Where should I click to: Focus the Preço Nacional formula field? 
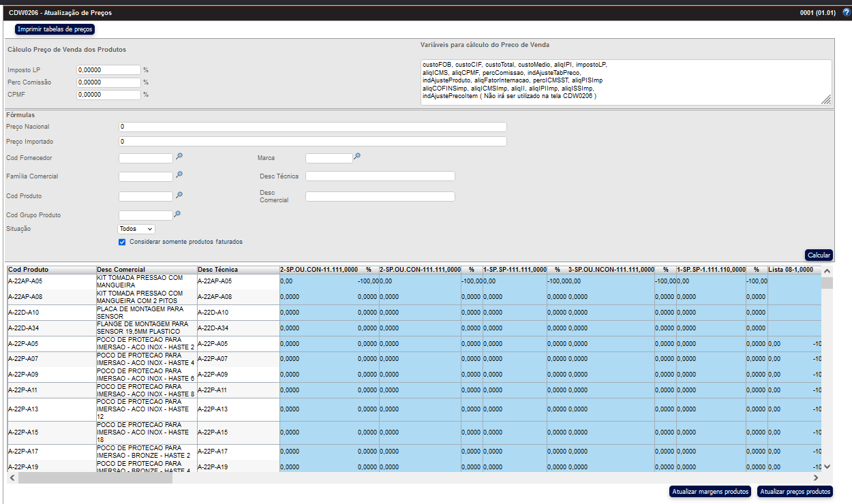pos(312,127)
